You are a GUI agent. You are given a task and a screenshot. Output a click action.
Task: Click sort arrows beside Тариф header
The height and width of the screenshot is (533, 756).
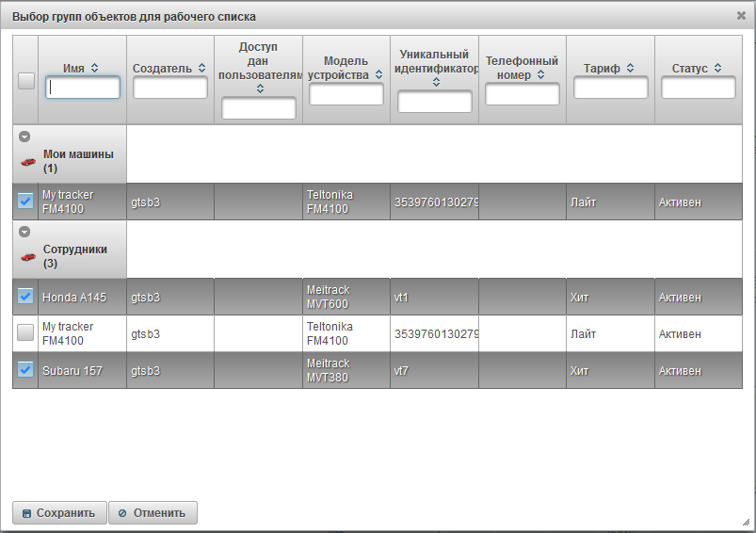click(630, 68)
